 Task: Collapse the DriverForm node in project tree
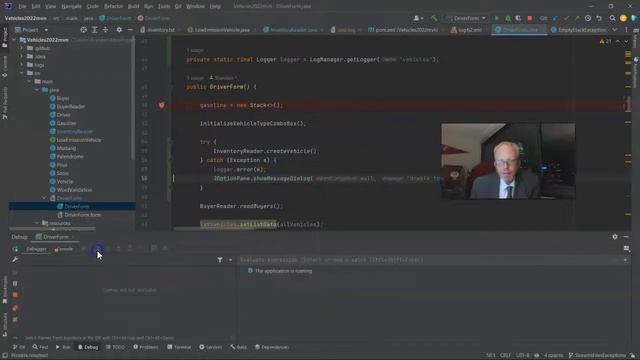coord(44,198)
